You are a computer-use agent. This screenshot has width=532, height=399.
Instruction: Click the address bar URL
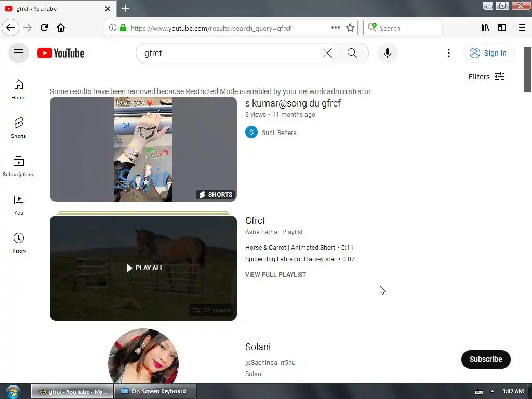click(x=211, y=28)
